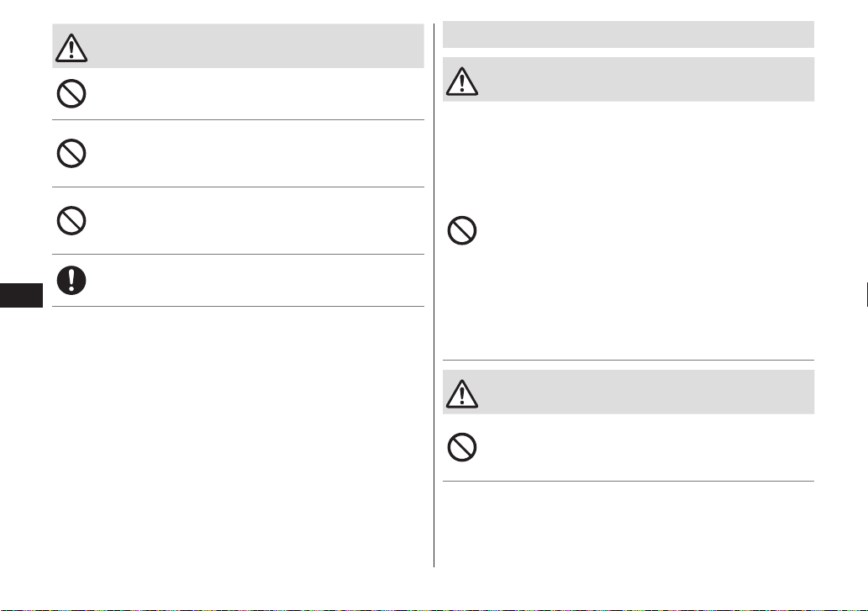The image size is (868, 611).
Task: Click the warning triangle in the lower right-column banner
Action: pos(462,394)
